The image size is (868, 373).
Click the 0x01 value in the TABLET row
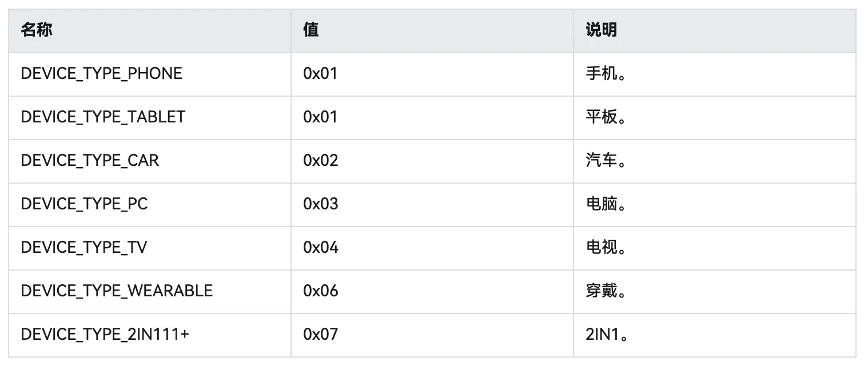point(320,117)
